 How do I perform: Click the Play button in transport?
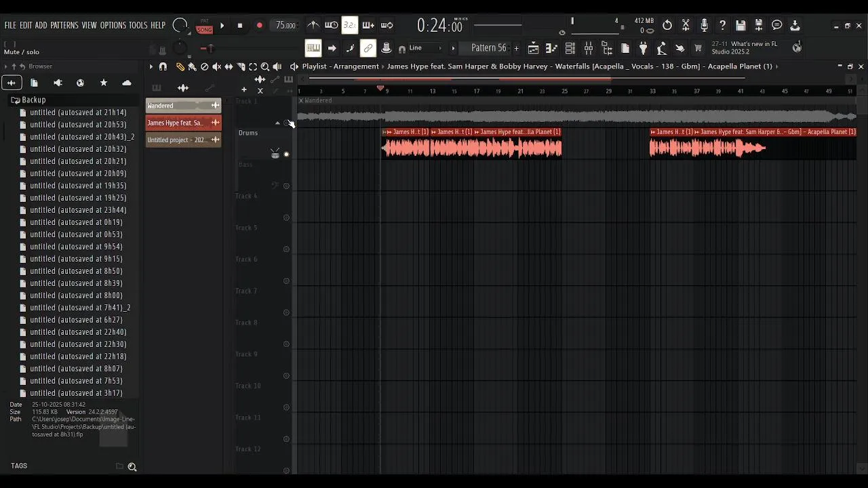pyautogui.click(x=222, y=26)
